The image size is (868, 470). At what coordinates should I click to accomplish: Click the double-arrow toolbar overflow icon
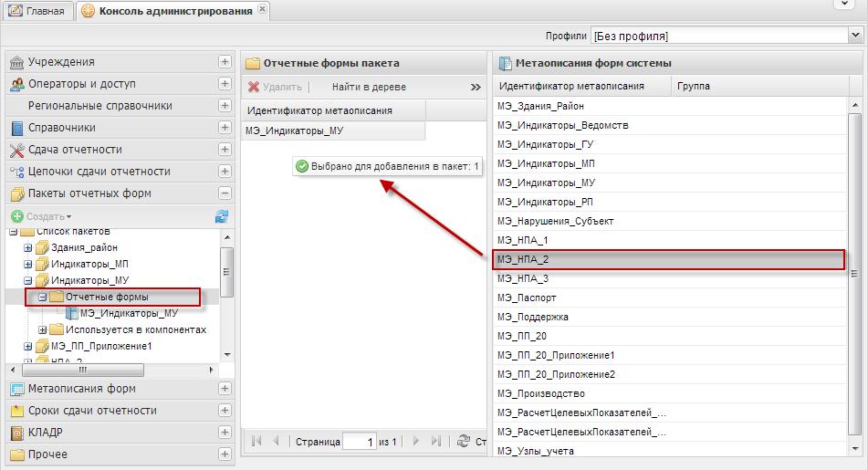476,87
